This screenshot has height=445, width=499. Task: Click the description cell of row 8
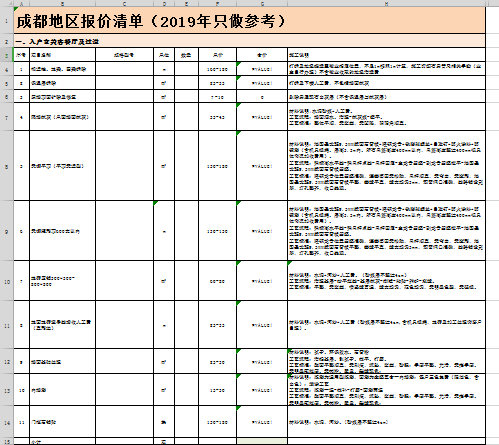386,166
